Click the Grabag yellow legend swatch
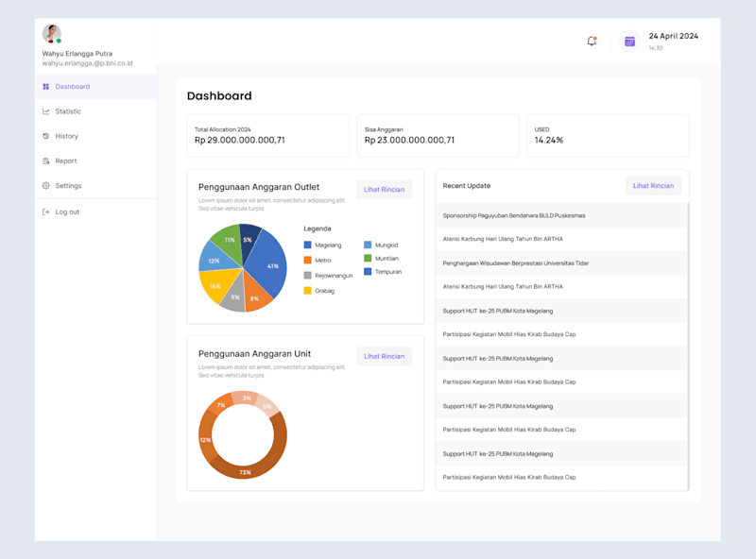The image size is (756, 559). (x=308, y=291)
